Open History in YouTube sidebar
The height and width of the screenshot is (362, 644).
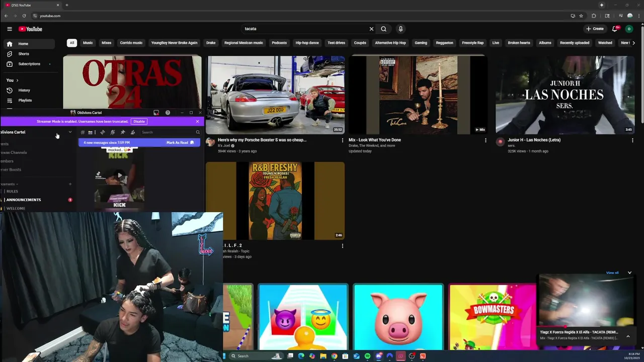click(x=29, y=90)
